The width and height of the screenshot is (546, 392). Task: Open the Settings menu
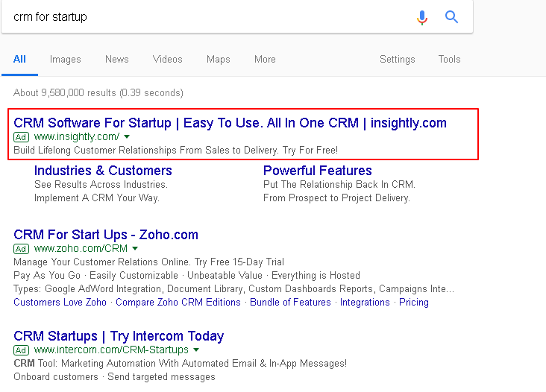tap(398, 59)
